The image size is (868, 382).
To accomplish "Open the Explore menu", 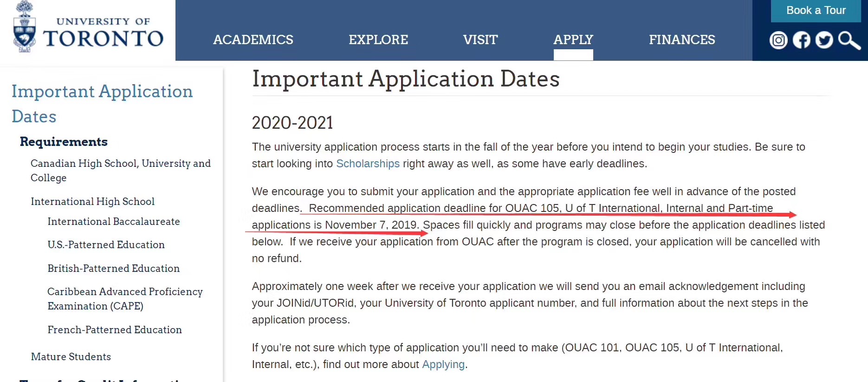I will click(378, 40).
